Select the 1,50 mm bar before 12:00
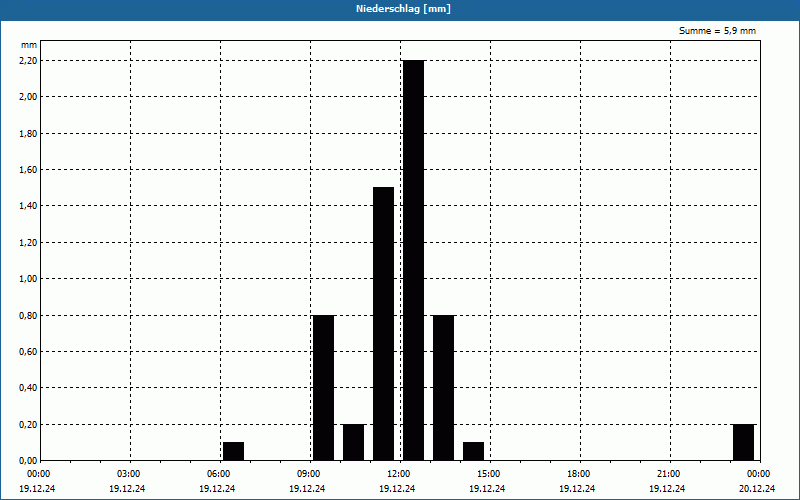The width and height of the screenshot is (800, 500). (x=384, y=324)
